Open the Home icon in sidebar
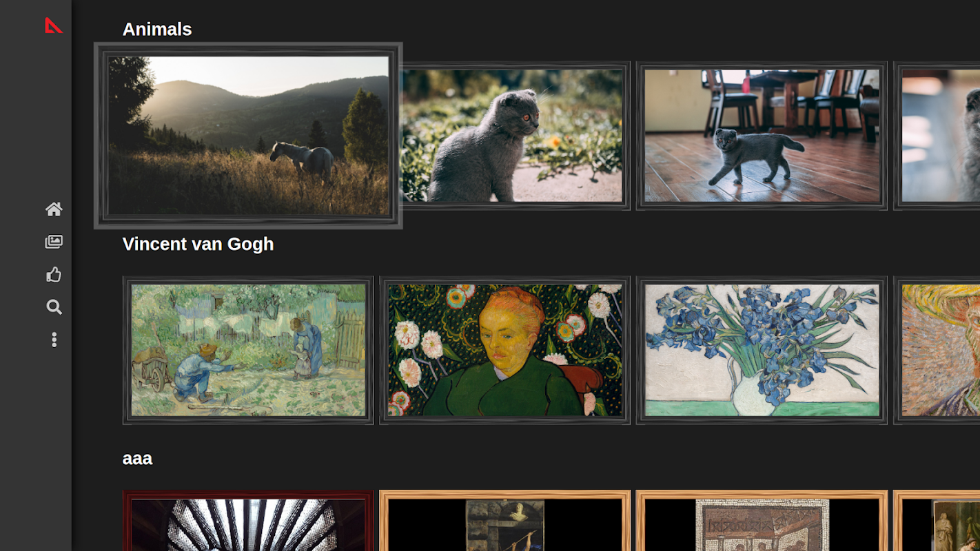 [x=54, y=209]
